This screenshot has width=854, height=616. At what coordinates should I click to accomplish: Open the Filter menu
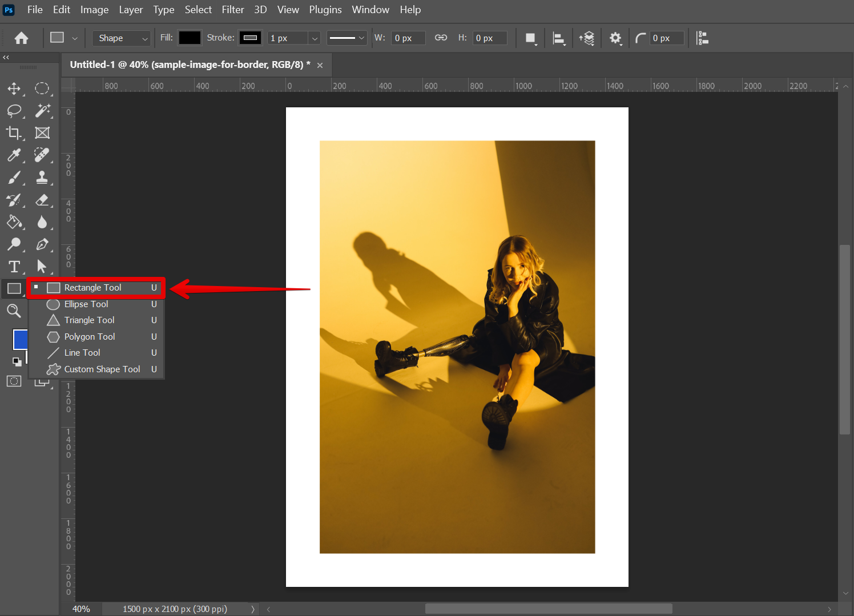coord(232,10)
